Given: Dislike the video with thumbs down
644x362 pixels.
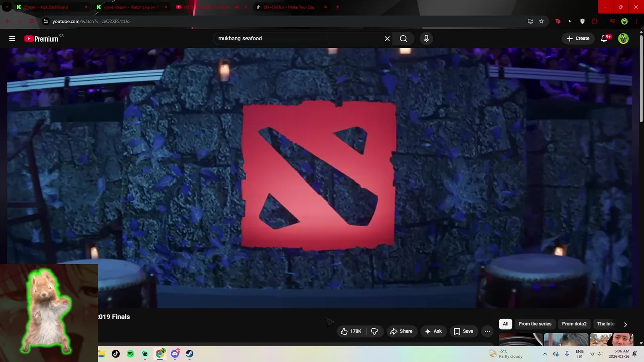Looking at the screenshot, I should 375,331.
